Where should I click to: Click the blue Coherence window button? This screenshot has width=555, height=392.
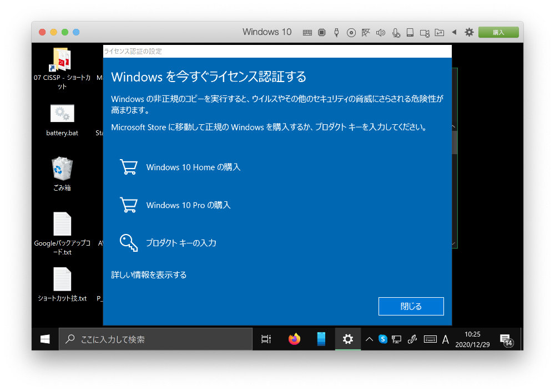76,32
